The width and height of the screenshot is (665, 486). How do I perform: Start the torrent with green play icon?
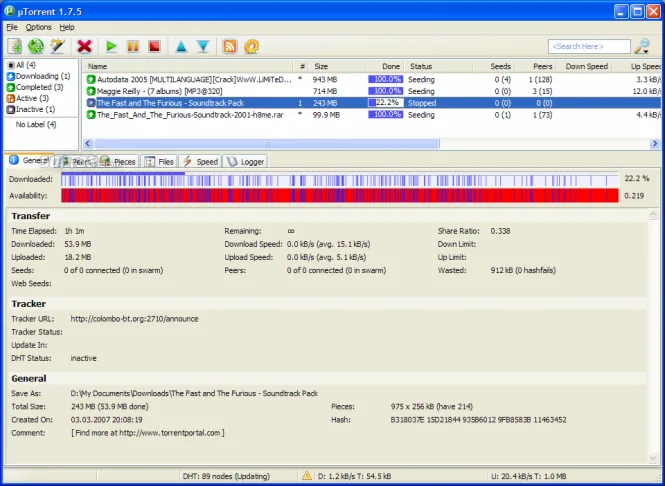pos(111,46)
